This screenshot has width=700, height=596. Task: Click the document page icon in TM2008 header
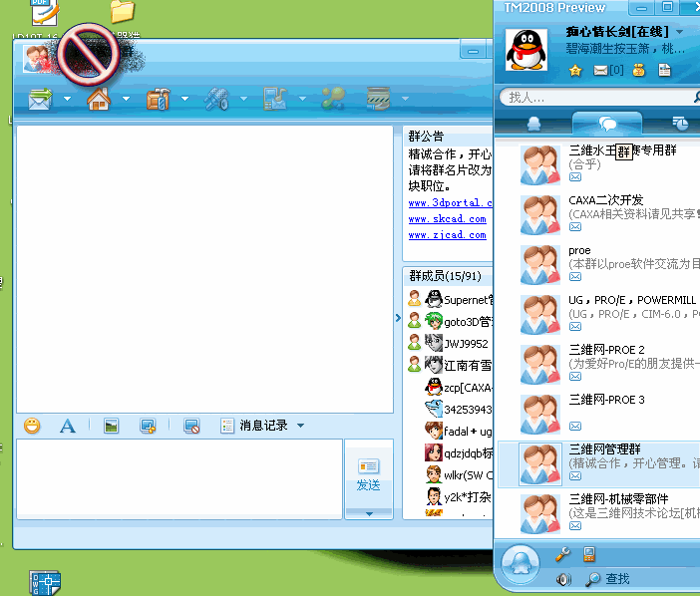[x=665, y=70]
